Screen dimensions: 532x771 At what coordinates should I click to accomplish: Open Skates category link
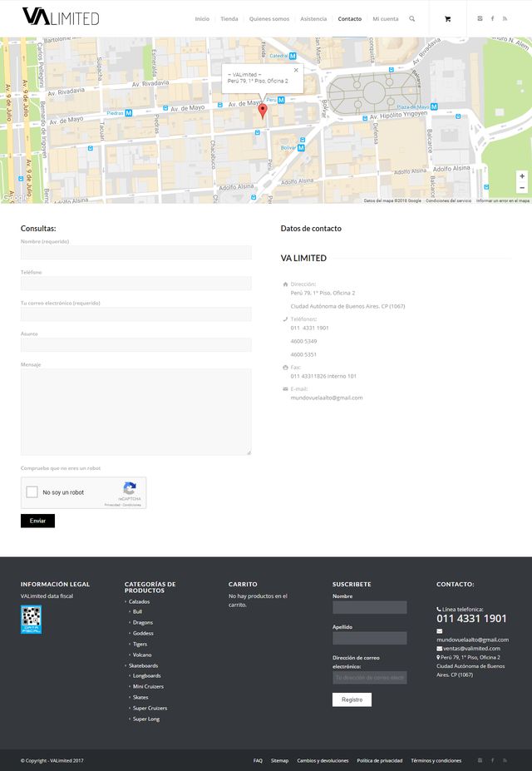140,697
